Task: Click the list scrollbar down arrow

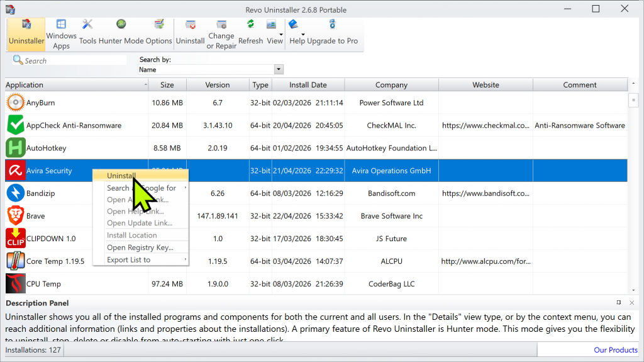Action: tap(633, 290)
